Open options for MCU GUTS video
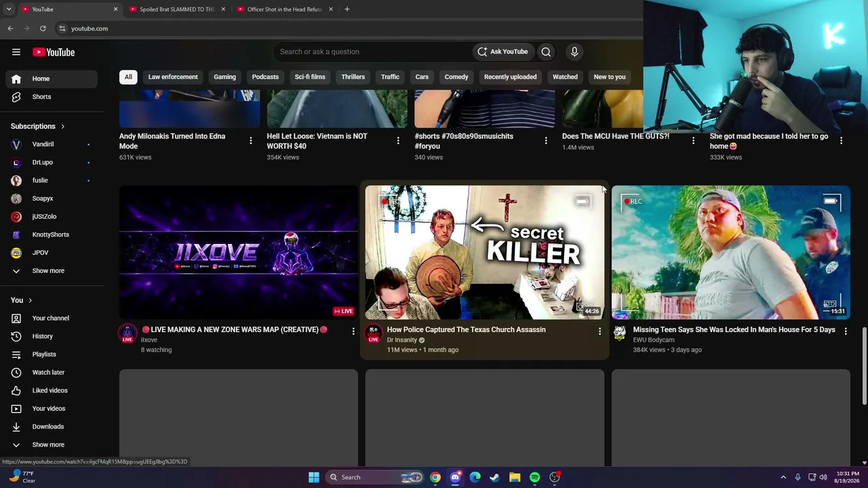Image resolution: width=868 pixels, height=488 pixels. (693, 140)
